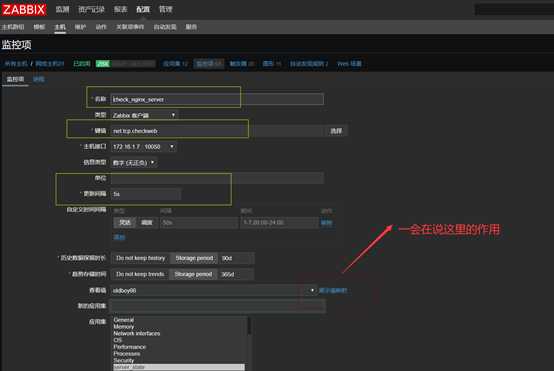Image resolution: width=554 pixels, height=371 pixels.
Task: Click the 90d history period field
Action: point(236,258)
